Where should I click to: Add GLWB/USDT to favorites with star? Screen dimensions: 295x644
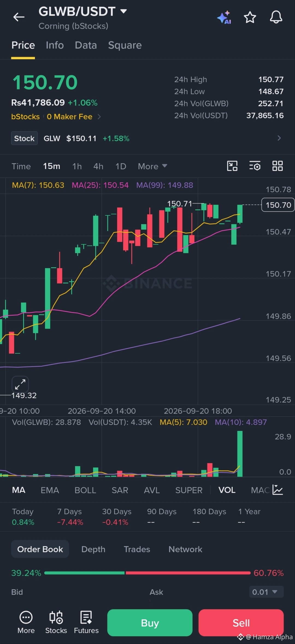(250, 17)
